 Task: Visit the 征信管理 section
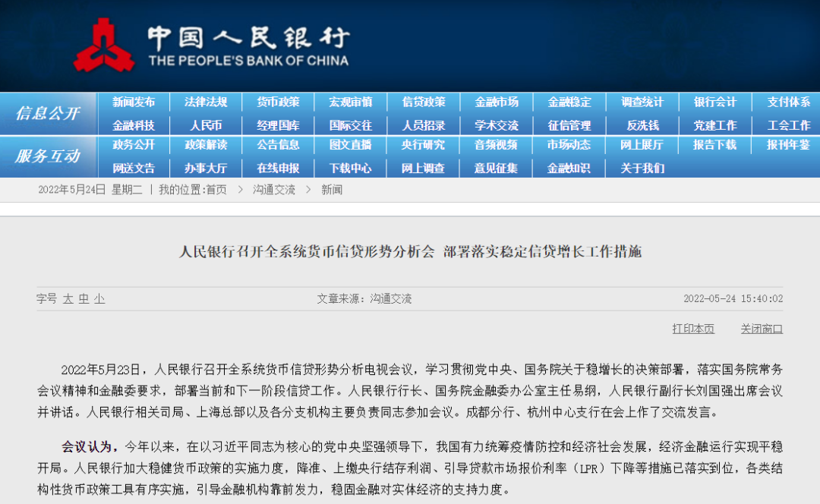click(x=569, y=124)
